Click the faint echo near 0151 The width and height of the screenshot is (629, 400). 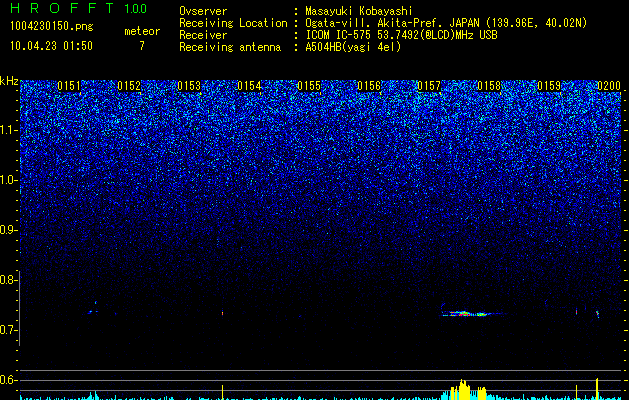click(x=93, y=309)
